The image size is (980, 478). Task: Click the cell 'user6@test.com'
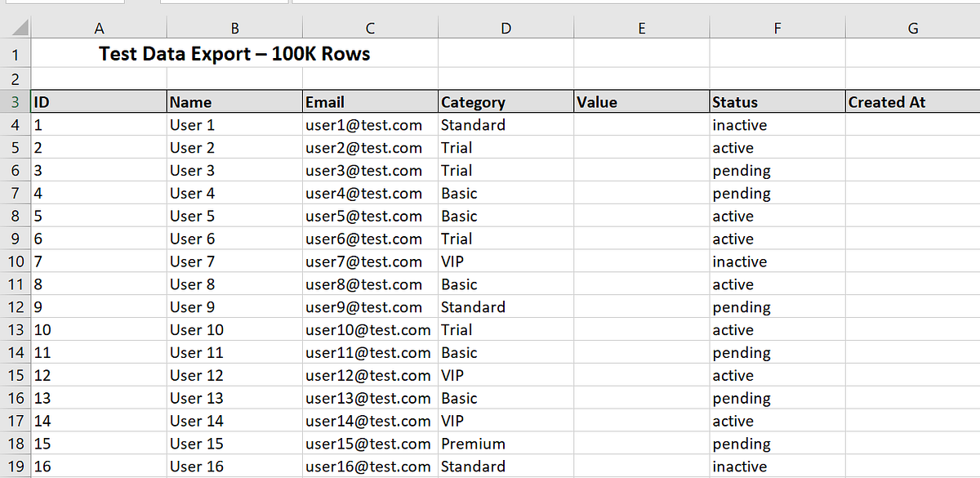371,239
